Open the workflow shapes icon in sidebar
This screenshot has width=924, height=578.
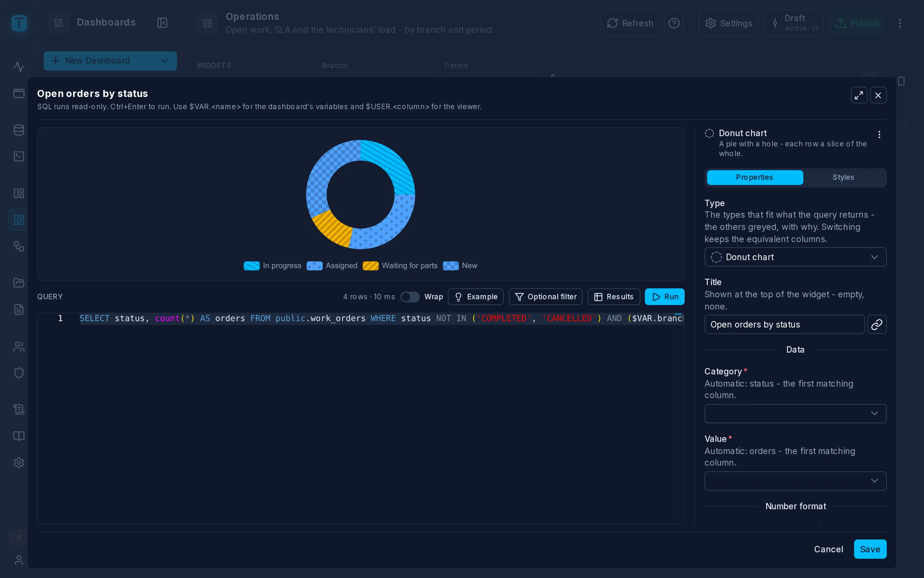click(x=19, y=246)
